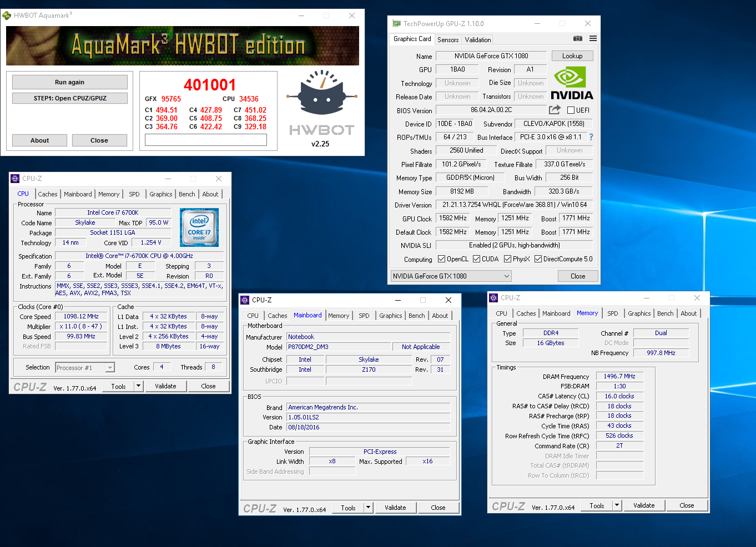Viewport: 756px width, 547px height.
Task: Open the GPU selection dropdown in GPU-Z
Action: 451,276
